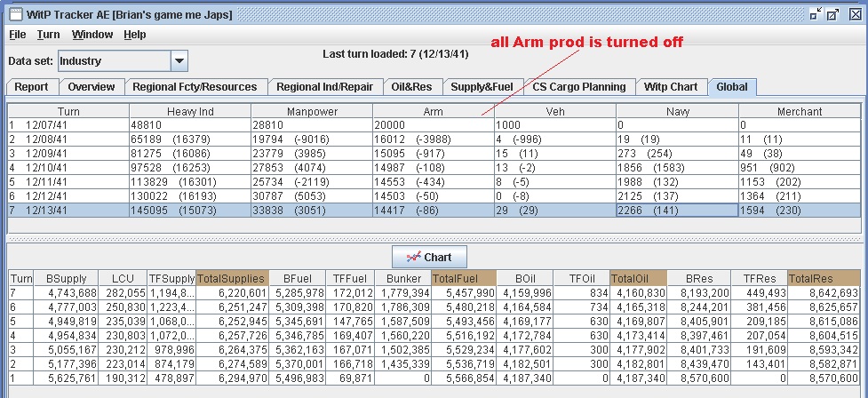This screenshot has height=398, width=868.
Task: Click the TFOil column header
Action: (x=581, y=278)
